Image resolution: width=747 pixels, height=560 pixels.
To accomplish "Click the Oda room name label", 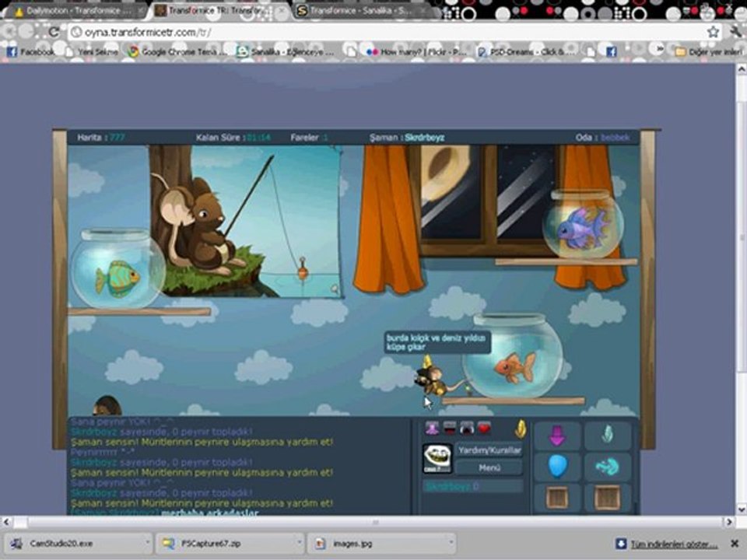I will 602,138.
